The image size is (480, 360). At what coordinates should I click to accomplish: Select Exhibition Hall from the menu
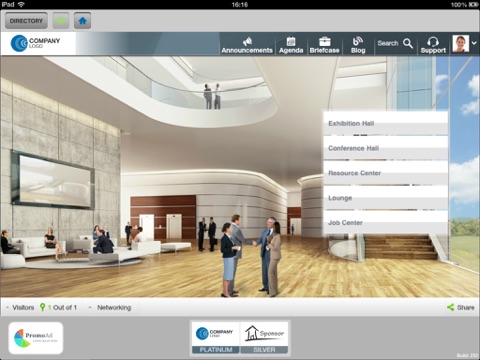(385, 123)
